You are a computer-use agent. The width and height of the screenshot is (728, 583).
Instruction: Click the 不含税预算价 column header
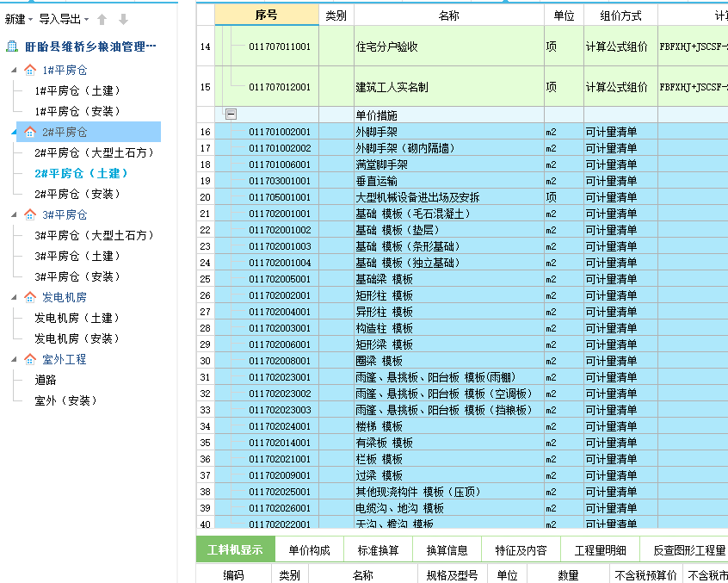pos(646,575)
